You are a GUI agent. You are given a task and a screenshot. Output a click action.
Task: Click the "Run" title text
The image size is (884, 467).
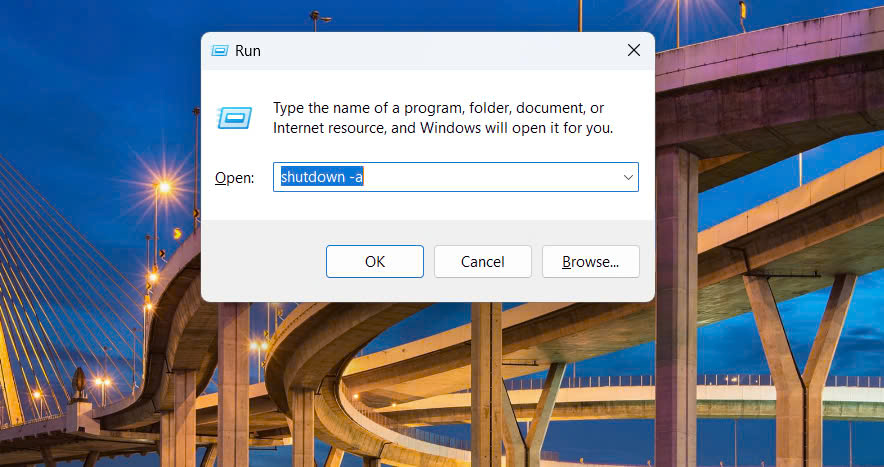point(247,50)
